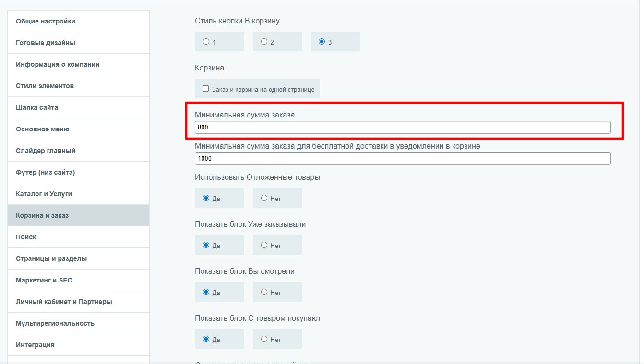Open 'Общие настройки' section
Viewport: 644px width, 364px height.
coord(46,21)
